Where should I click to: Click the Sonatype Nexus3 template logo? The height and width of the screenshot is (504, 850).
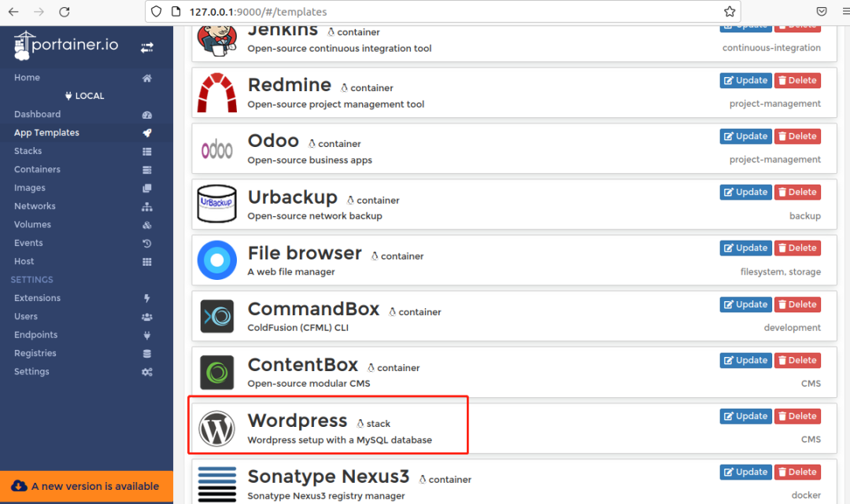click(217, 484)
